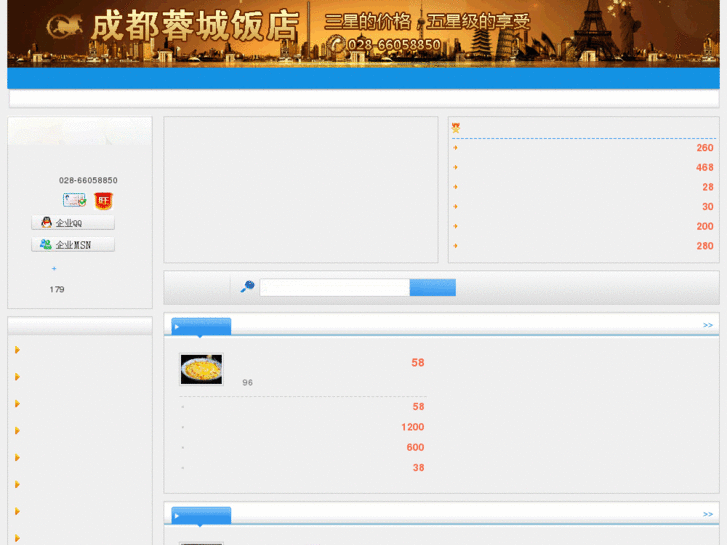Click the small blue plus icon
Viewport: 727px width, 545px height.
(x=54, y=269)
